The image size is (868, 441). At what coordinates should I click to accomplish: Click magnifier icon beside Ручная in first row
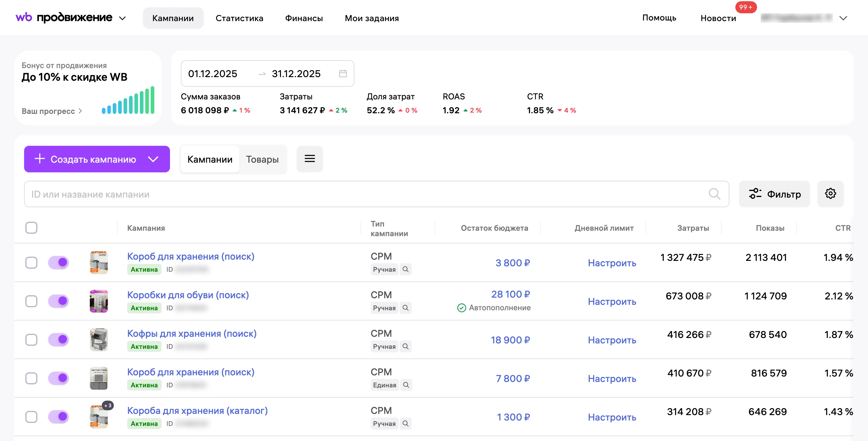point(405,269)
